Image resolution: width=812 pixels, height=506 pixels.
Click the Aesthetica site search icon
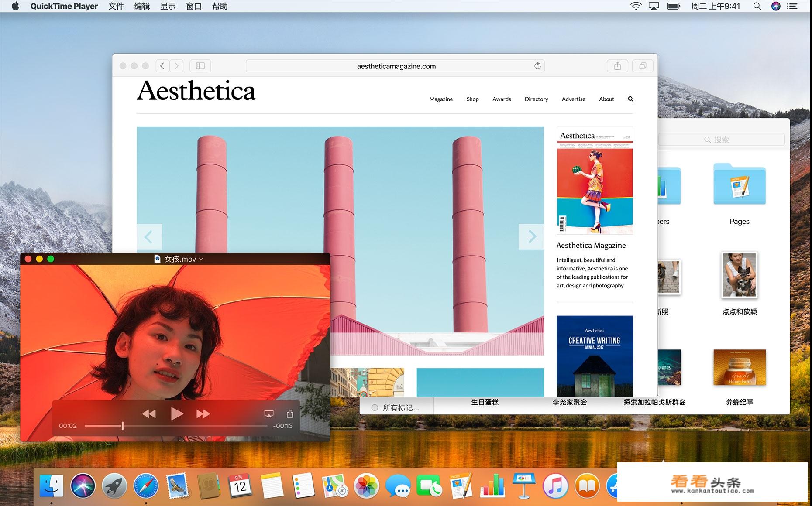630,99
